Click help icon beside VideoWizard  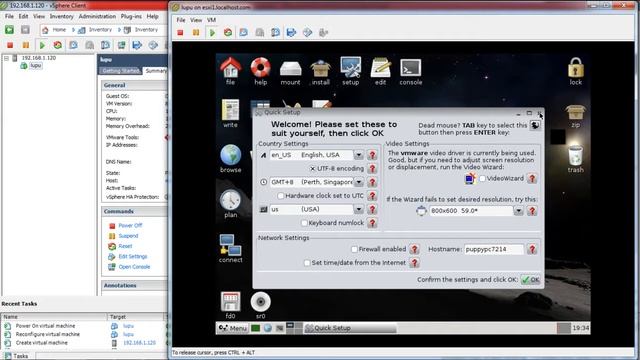click(x=532, y=178)
